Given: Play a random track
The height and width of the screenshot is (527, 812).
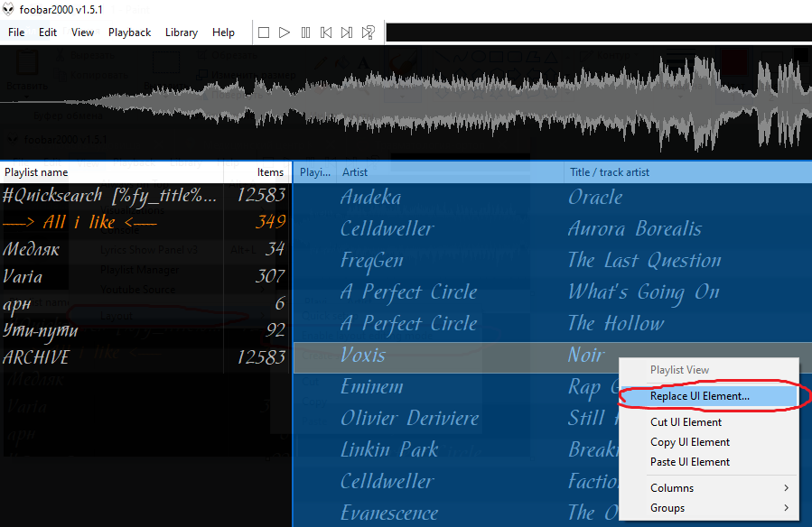Looking at the screenshot, I should click(x=369, y=32).
